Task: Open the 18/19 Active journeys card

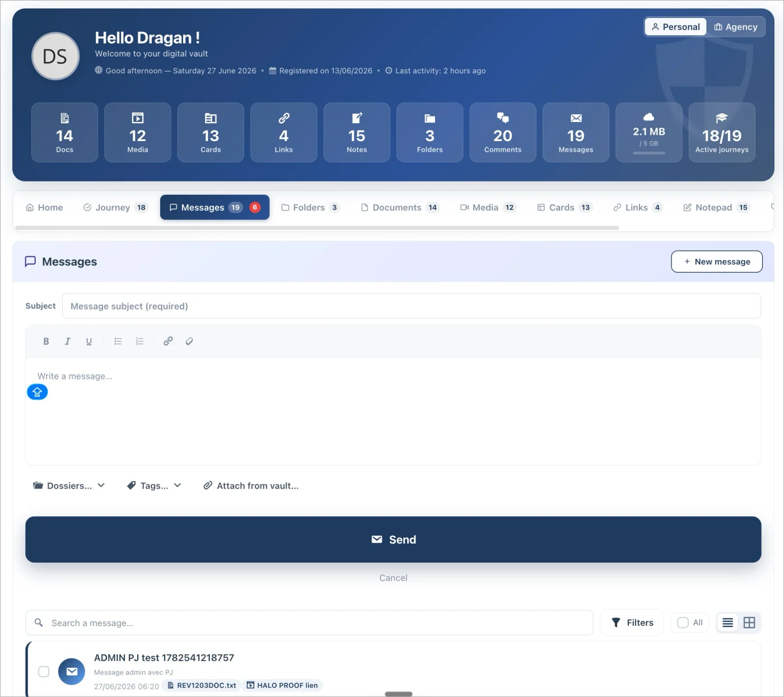Action: point(722,133)
